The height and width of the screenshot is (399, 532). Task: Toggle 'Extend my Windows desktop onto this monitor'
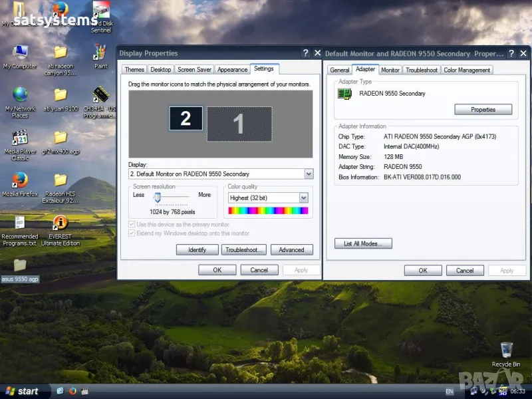tap(132, 233)
